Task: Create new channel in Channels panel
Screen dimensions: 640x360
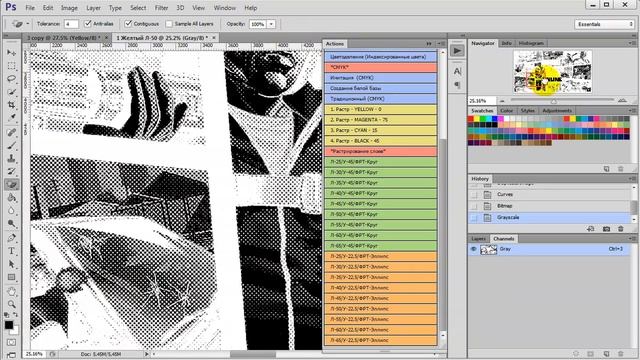Action: coord(607,353)
